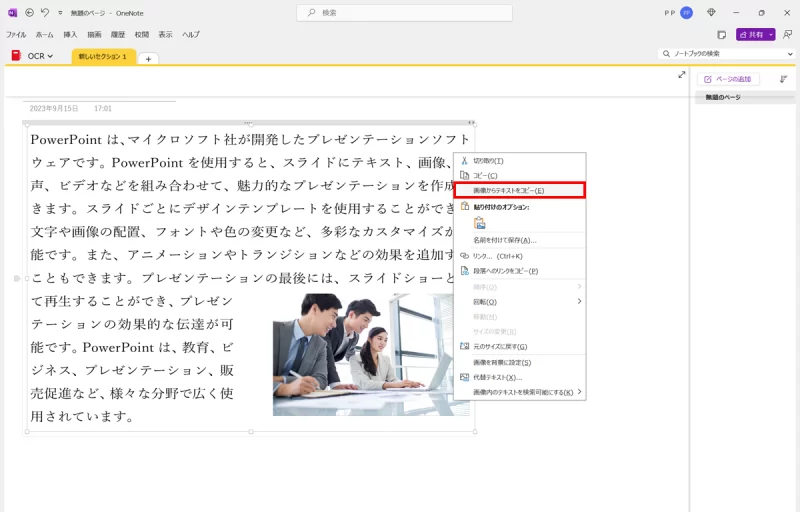Expand the 共有 button dropdown arrow
Screen dimensions: 800x512
pyautogui.click(x=771, y=35)
